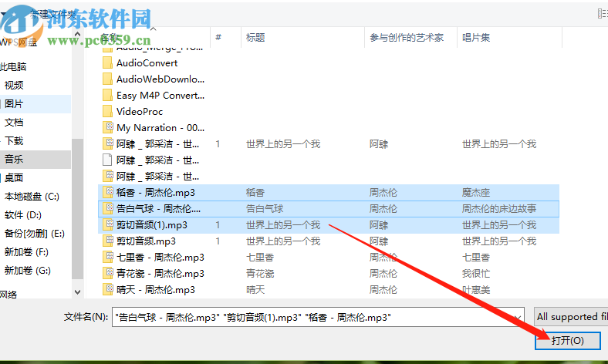Screen dimensions: 608x364
Task: Select file 晴天 - 周杰伦.mp3
Action: 156,289
